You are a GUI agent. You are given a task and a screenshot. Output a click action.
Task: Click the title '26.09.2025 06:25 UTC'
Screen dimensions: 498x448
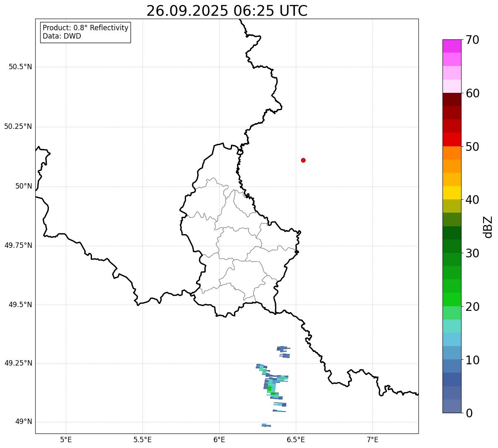click(227, 11)
